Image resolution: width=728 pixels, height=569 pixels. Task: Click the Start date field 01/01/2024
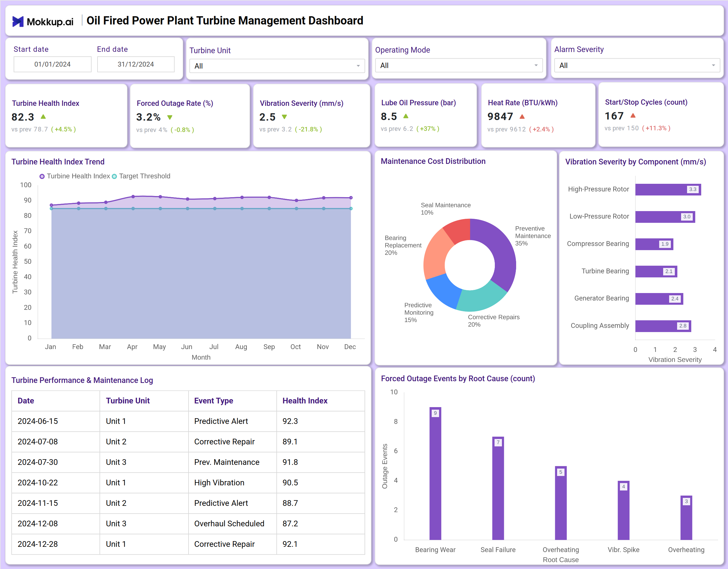tap(52, 64)
